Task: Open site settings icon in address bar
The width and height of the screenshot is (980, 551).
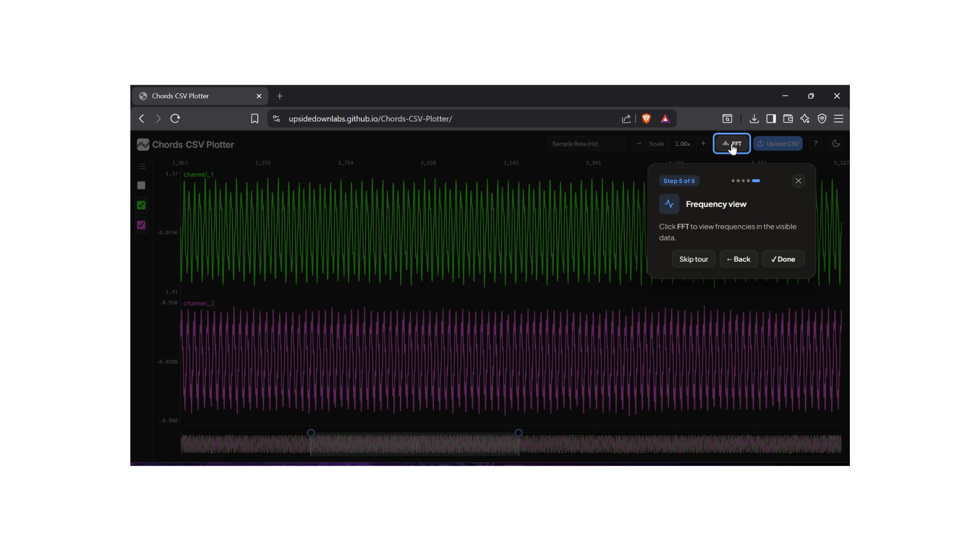Action: coord(276,119)
